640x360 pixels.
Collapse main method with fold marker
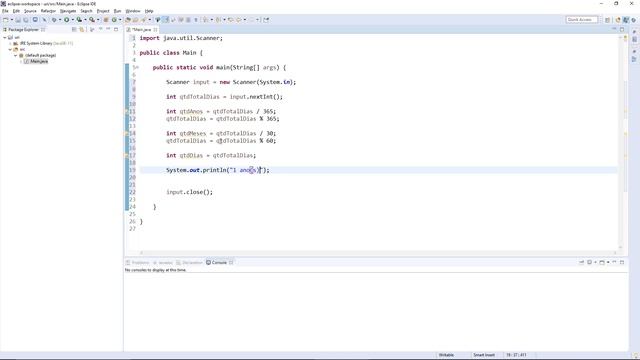click(x=138, y=67)
